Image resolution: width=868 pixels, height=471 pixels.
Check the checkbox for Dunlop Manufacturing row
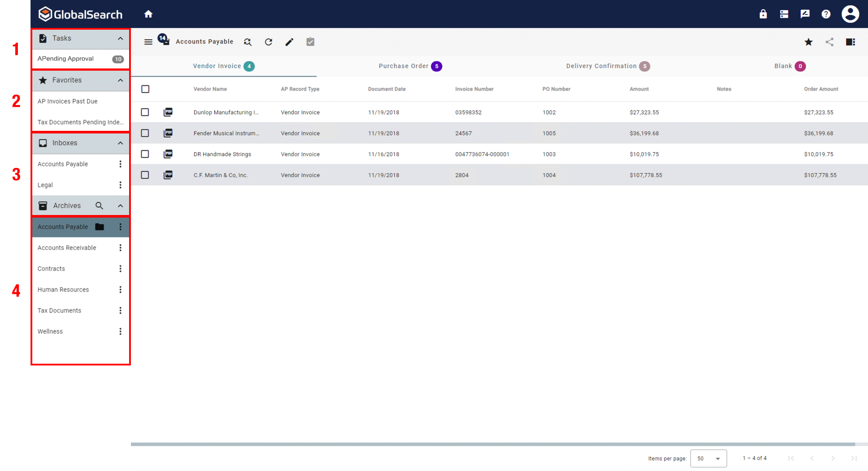(145, 112)
